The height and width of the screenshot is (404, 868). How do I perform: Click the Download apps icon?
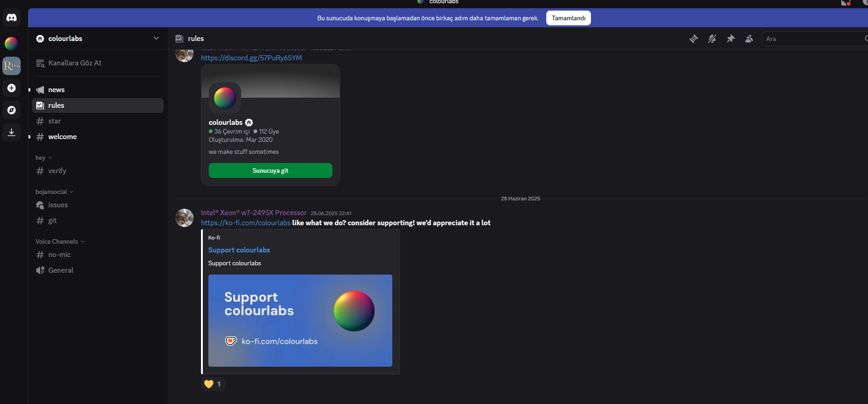(12, 132)
